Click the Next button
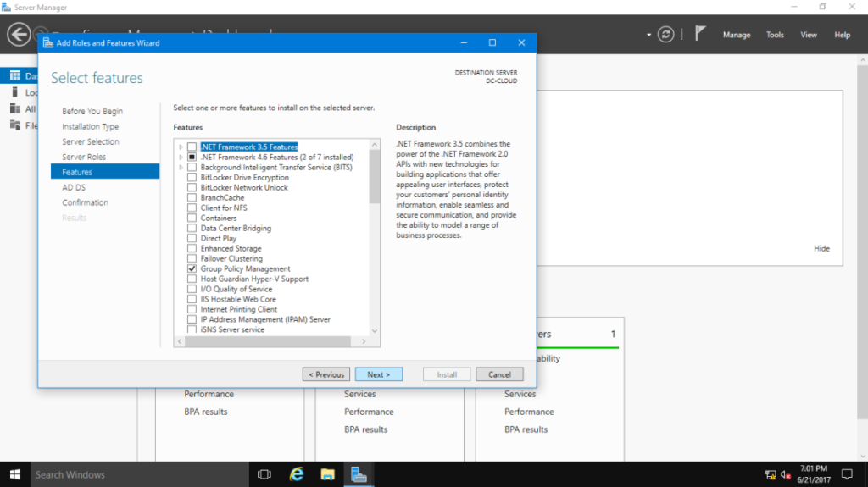This screenshot has height=487, width=868. pos(379,374)
